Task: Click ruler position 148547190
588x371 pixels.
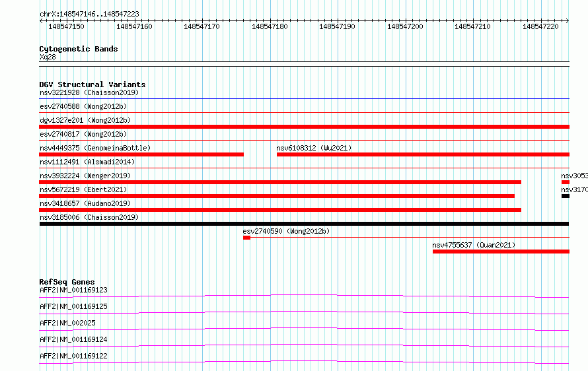Action: [x=337, y=26]
